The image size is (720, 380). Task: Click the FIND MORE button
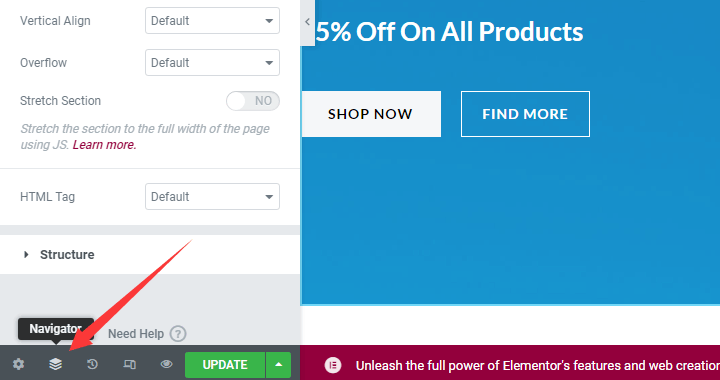click(x=525, y=114)
